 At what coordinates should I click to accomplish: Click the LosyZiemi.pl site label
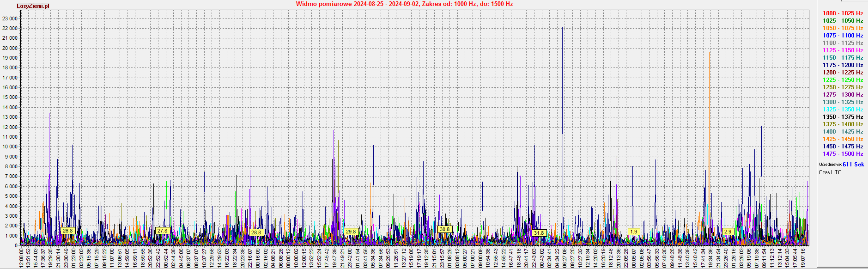(x=33, y=6)
